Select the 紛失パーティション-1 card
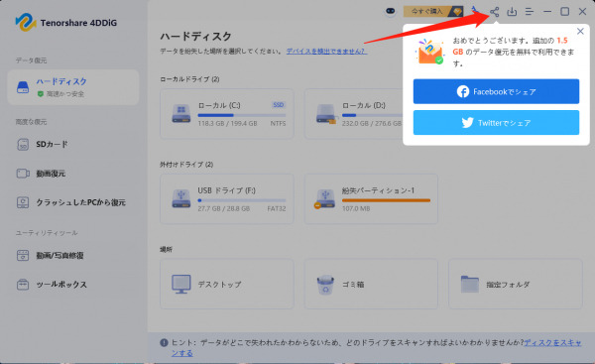The height and width of the screenshot is (364, 595). [x=371, y=198]
